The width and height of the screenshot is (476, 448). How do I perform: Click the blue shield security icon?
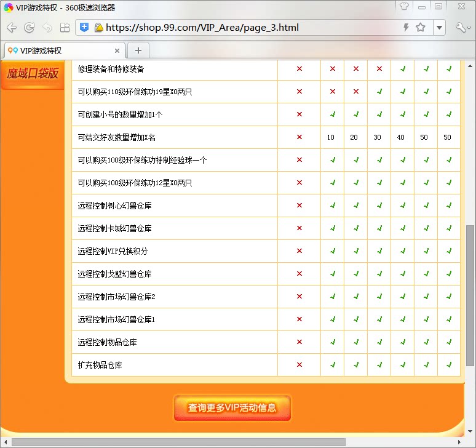pos(84,28)
